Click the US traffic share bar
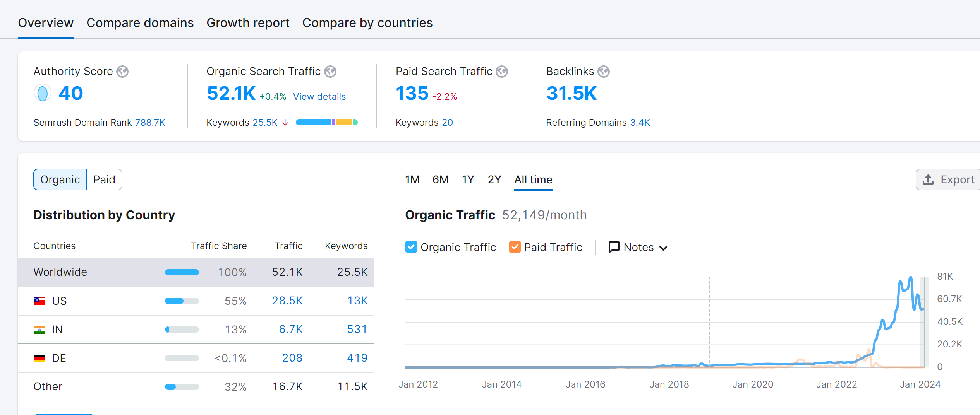Screen dimensions: 980x415 click(x=182, y=301)
